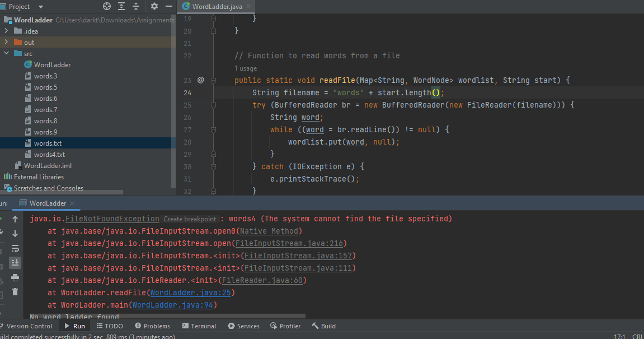Screen dimensions: 644x339
Task: Toggle Scroll to End in the Run console
Action: 15,262
